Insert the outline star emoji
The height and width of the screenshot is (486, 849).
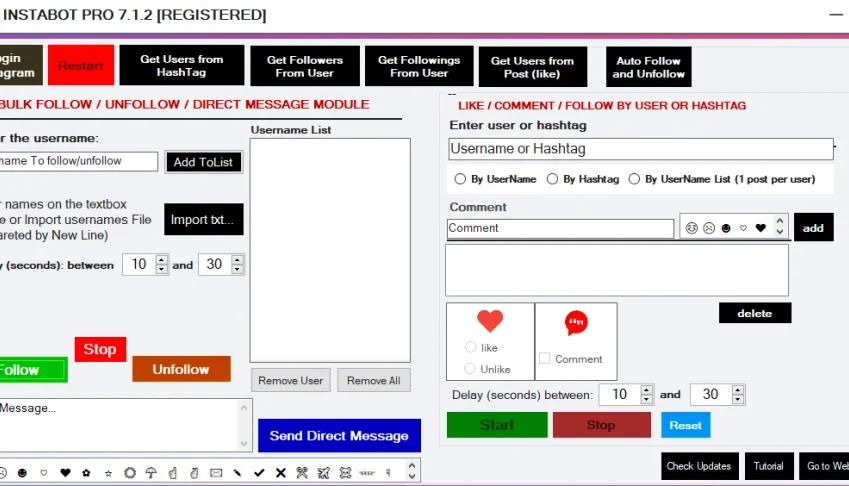click(108, 473)
